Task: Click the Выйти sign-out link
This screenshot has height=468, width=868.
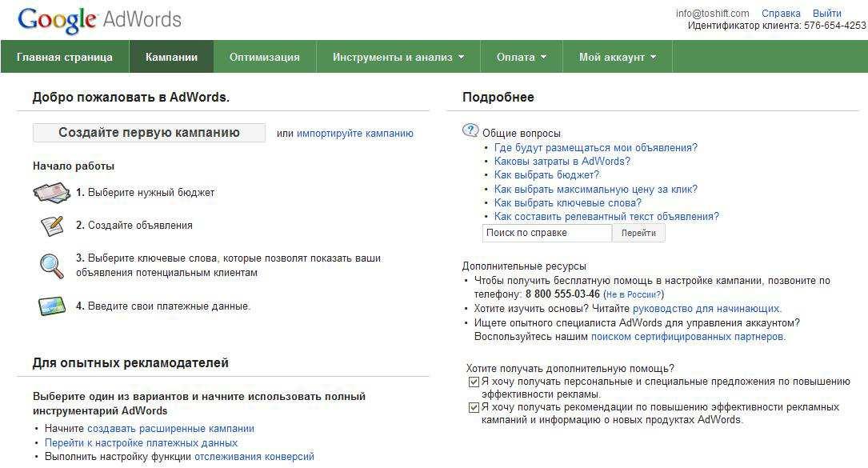Action: (826, 14)
